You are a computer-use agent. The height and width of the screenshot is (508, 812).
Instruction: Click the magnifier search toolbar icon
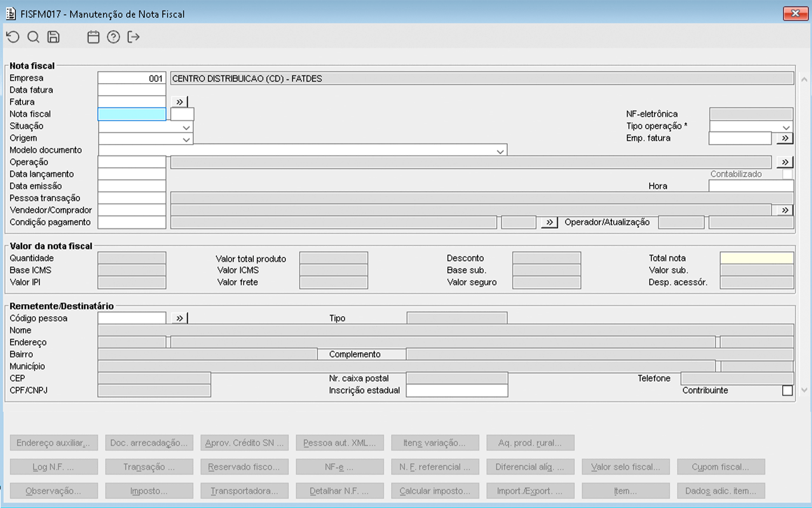click(33, 37)
